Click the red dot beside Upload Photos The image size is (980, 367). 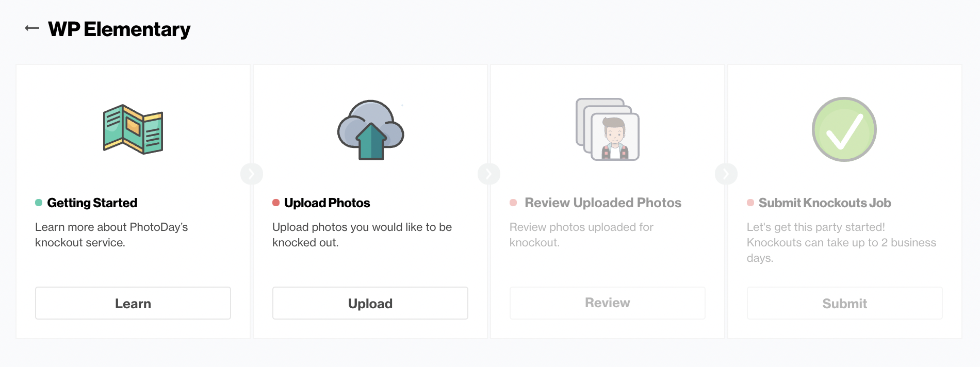pos(276,203)
